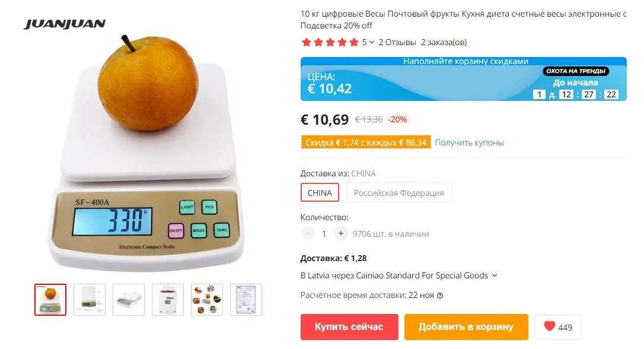
Task: Open the 2 Отзывы reviews link
Action: tap(397, 42)
